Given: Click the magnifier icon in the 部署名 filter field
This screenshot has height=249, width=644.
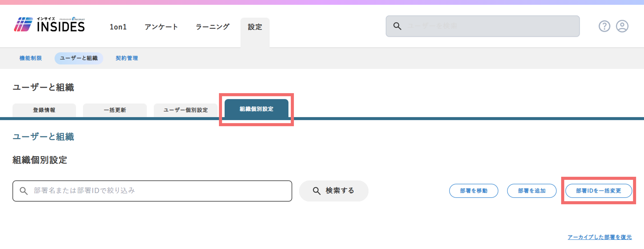Looking at the screenshot, I should (24, 191).
